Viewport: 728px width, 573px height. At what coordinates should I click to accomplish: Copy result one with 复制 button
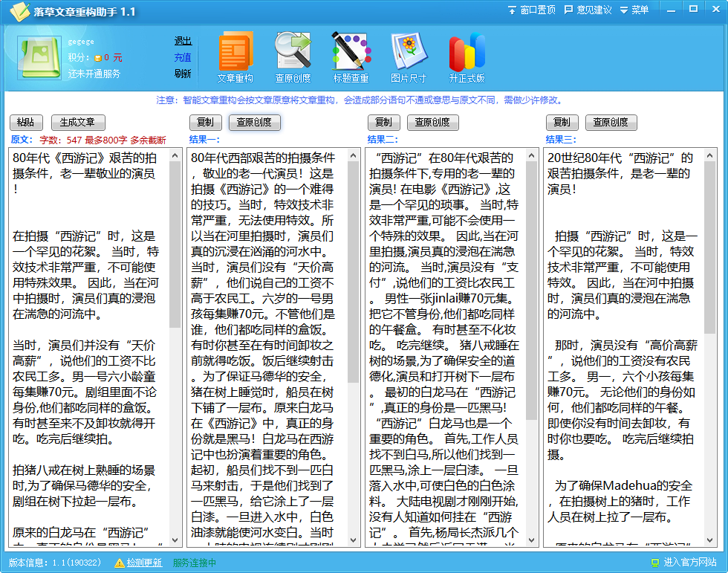pyautogui.click(x=206, y=123)
